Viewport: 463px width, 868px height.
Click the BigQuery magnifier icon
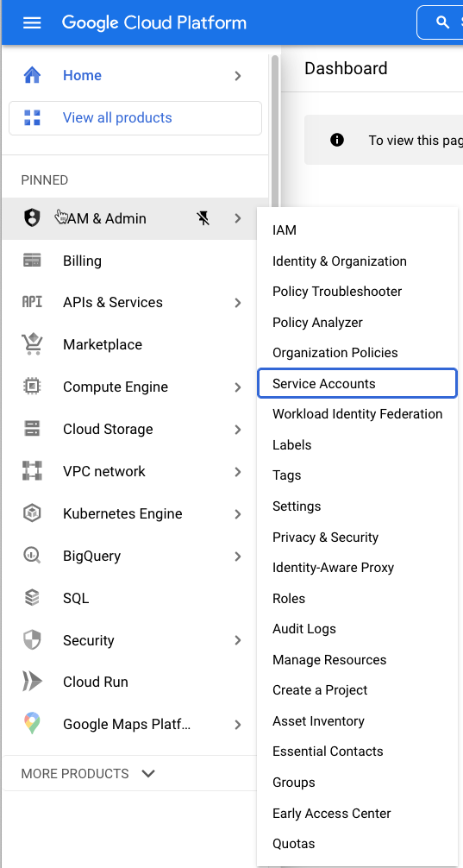(x=32, y=556)
